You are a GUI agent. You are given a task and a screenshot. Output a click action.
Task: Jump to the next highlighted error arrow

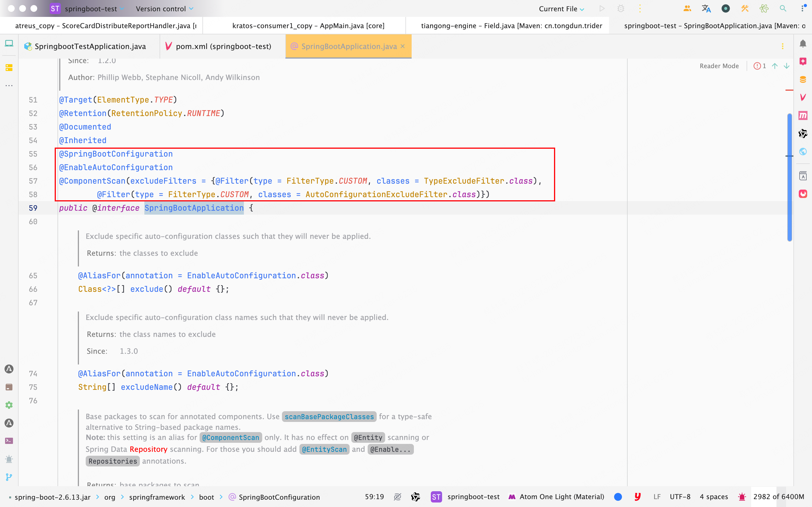(x=787, y=66)
